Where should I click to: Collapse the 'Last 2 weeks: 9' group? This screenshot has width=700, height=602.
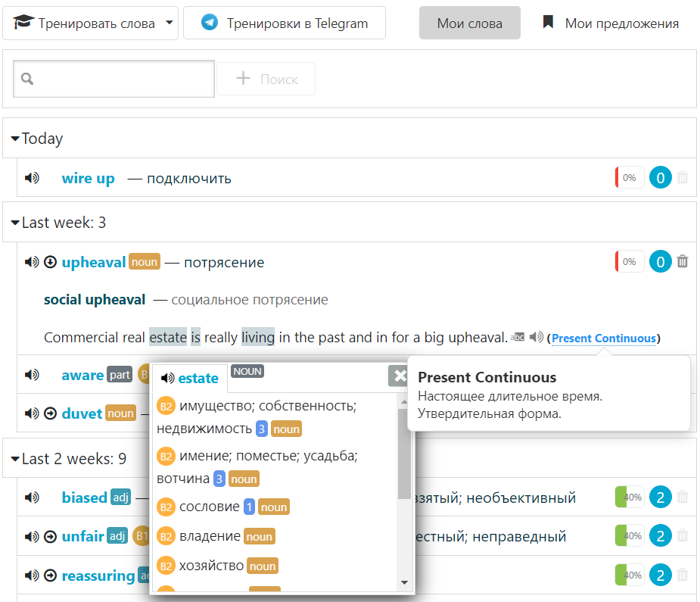click(15, 459)
